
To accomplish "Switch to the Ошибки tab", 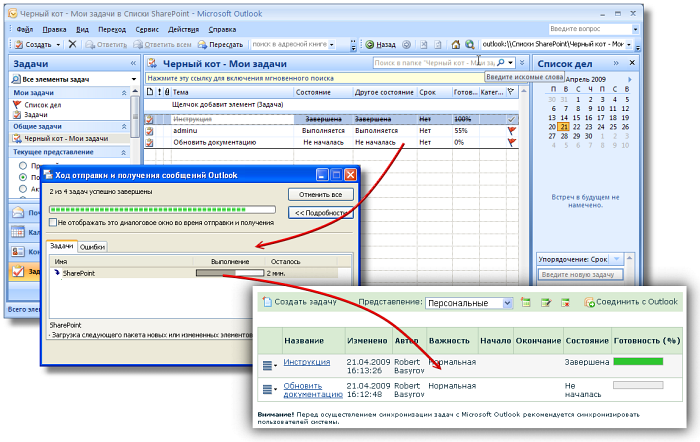I will coord(93,247).
